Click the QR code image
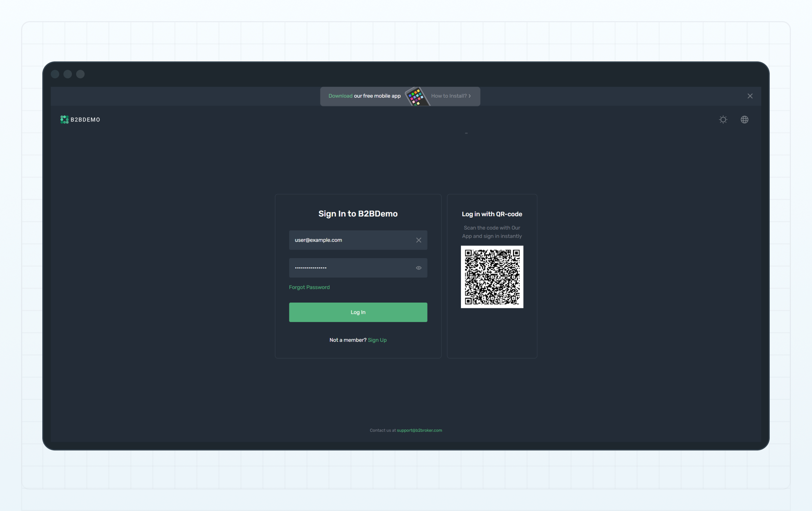 point(492,277)
